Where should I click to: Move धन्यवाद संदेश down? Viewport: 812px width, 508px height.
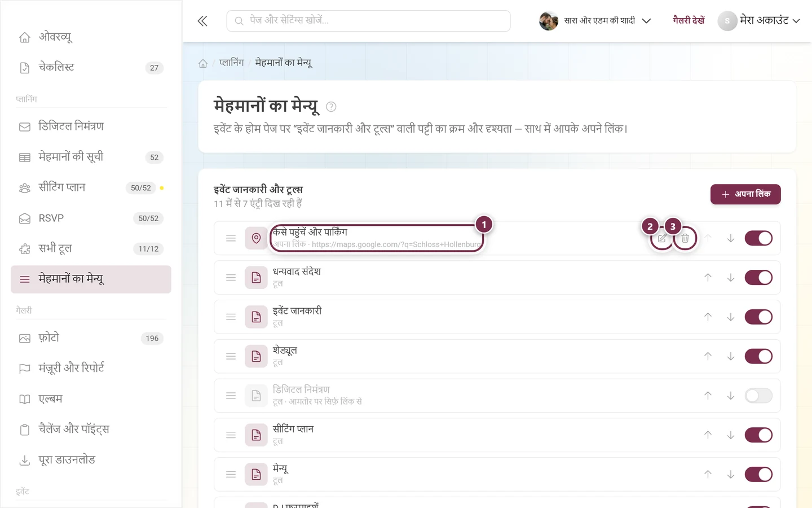(x=731, y=278)
